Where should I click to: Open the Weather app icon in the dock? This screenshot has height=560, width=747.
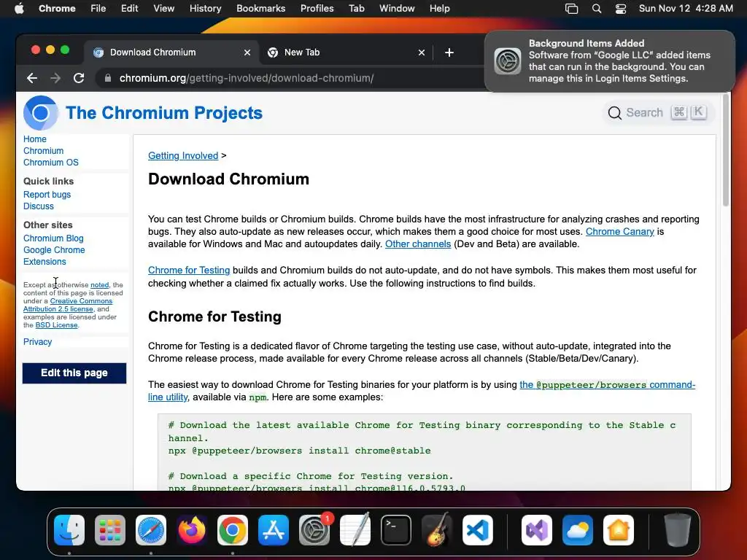point(578,530)
